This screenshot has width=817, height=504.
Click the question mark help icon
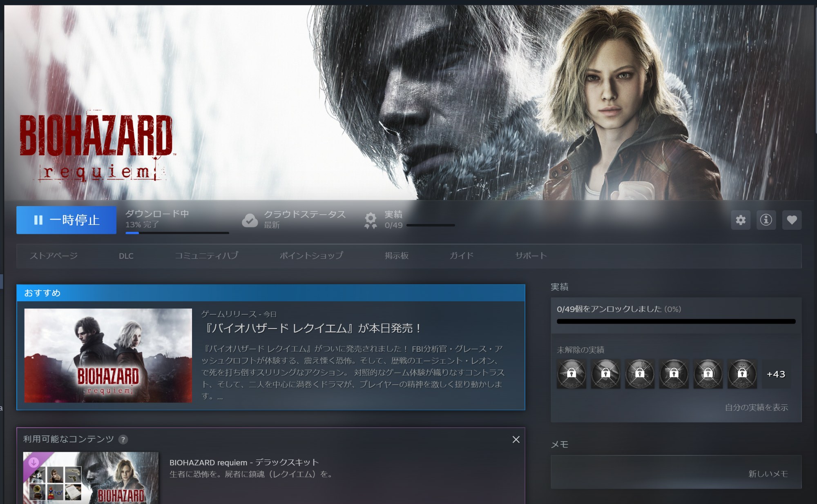123,440
